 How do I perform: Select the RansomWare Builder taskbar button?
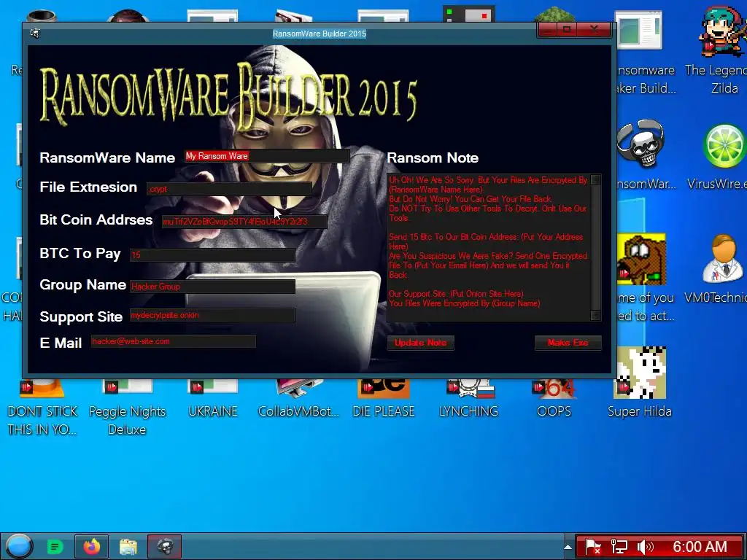pos(164,546)
